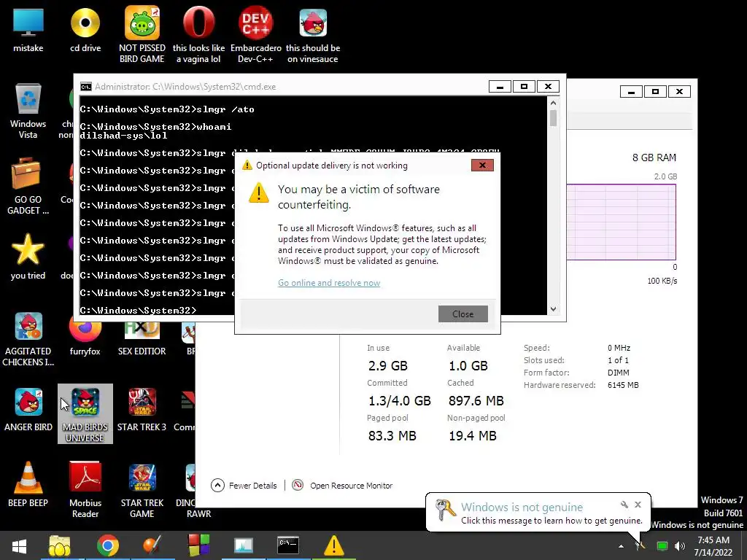The width and height of the screenshot is (747, 560).
Task: Collapse Task Manager with Fewer Details
Action: click(x=244, y=486)
